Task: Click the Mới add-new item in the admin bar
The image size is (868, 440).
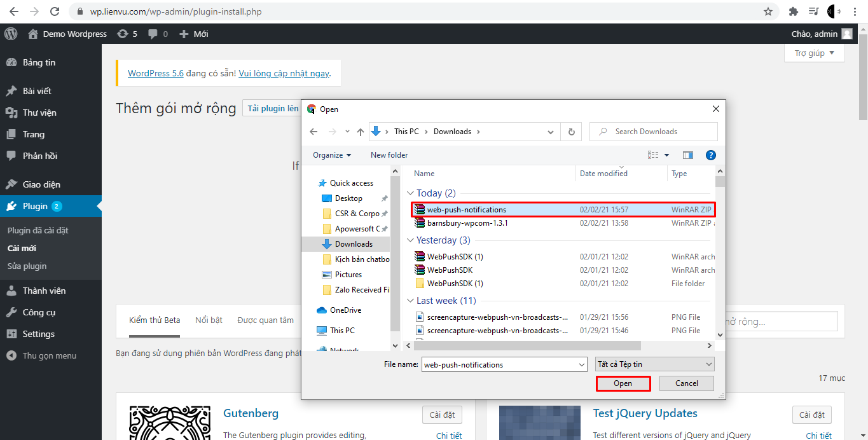Action: [x=194, y=34]
